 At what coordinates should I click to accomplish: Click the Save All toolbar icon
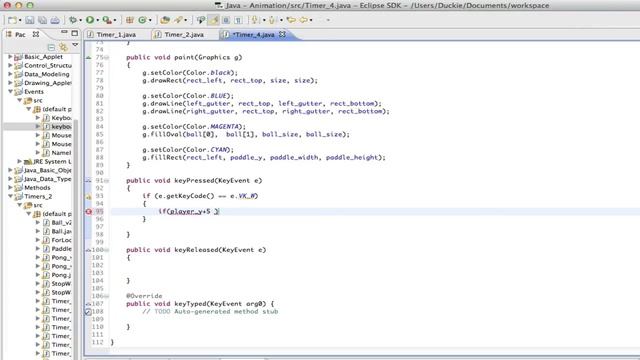point(42,20)
